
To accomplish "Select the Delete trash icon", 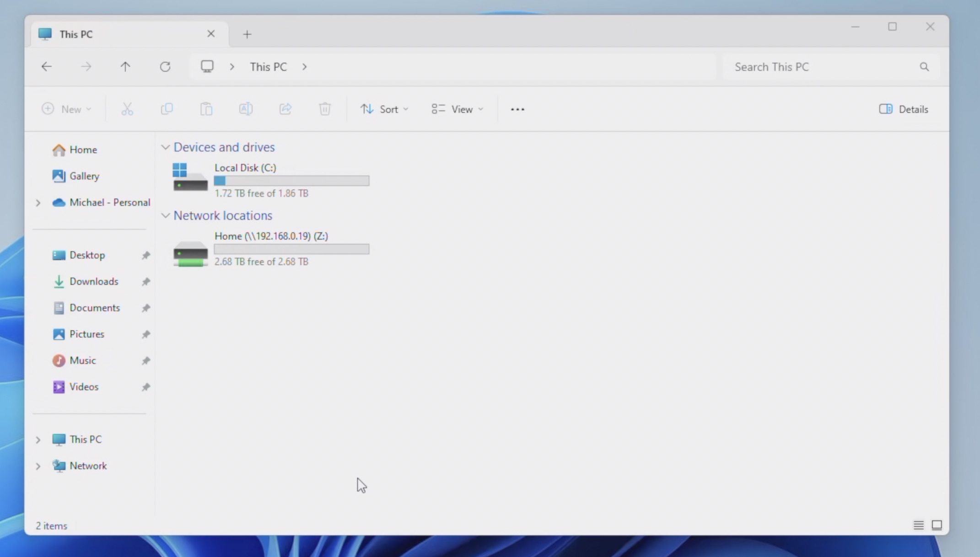I will (x=325, y=109).
